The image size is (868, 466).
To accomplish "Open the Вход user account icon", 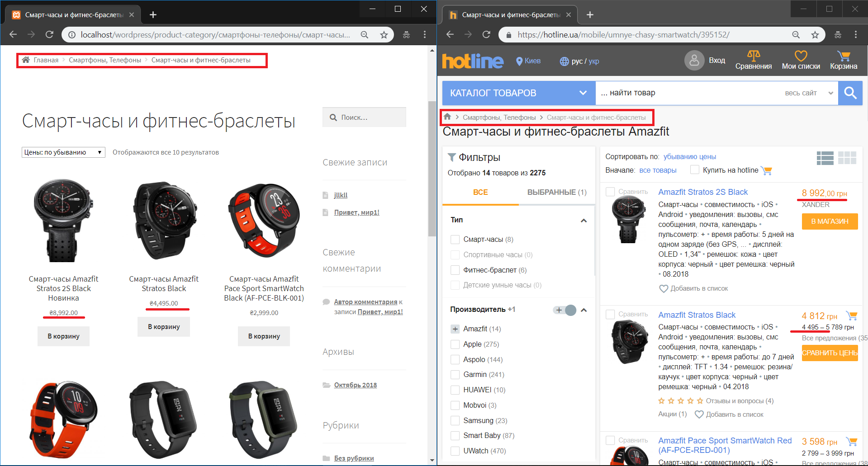I will [x=694, y=60].
